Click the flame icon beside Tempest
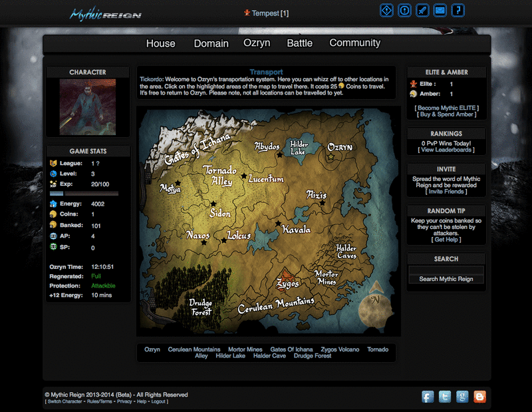The width and height of the screenshot is (532, 412). click(247, 11)
